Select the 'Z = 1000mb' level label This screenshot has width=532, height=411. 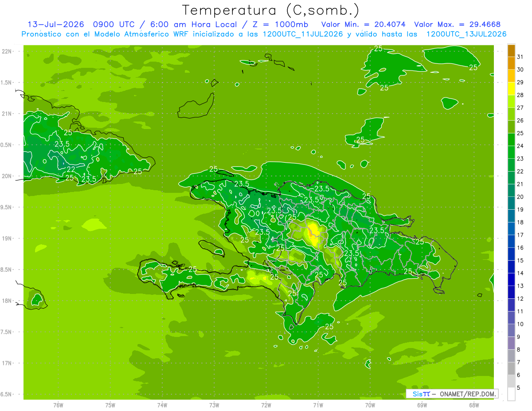[281, 24]
